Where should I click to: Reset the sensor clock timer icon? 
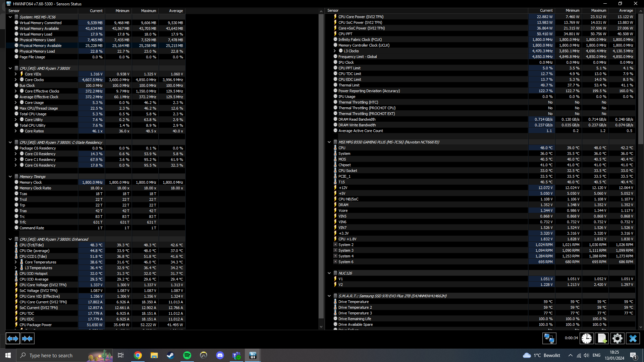click(x=586, y=339)
